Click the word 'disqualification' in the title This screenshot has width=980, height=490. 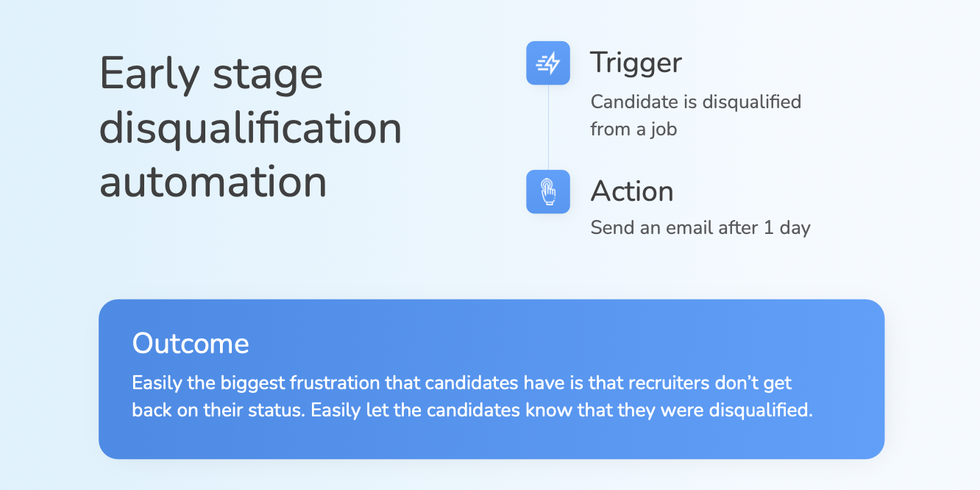pyautogui.click(x=250, y=129)
